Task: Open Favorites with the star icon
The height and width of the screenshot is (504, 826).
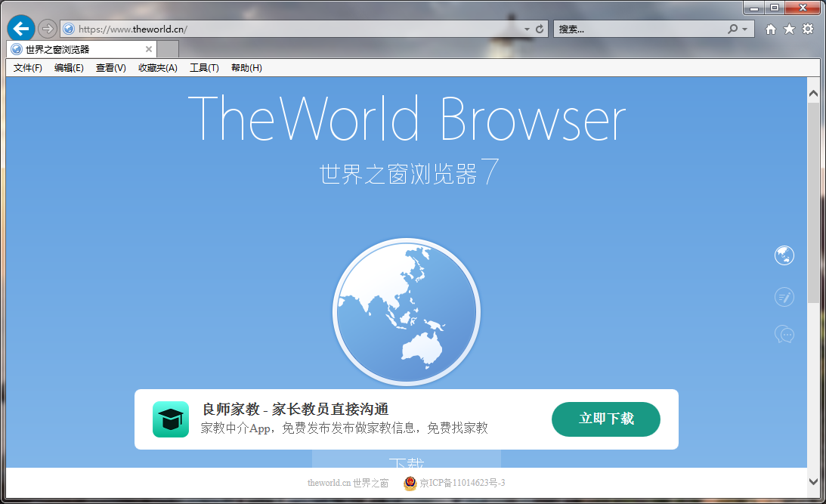Action: coord(789,29)
